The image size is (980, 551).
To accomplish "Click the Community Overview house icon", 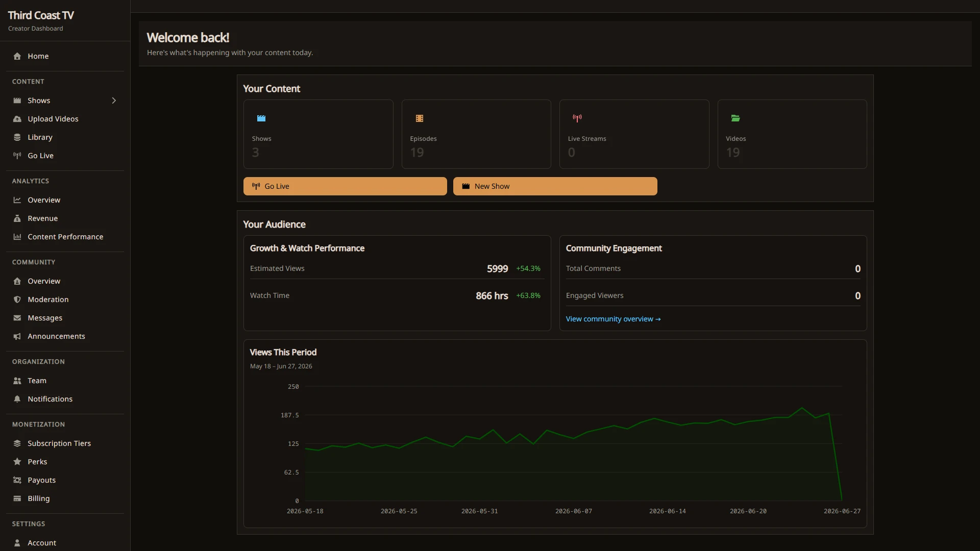I will click(17, 281).
